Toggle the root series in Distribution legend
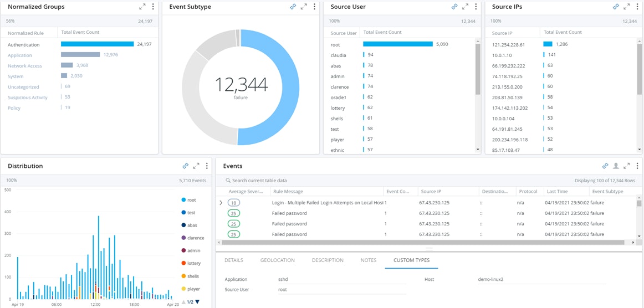This screenshot has width=644, height=308. (191, 200)
